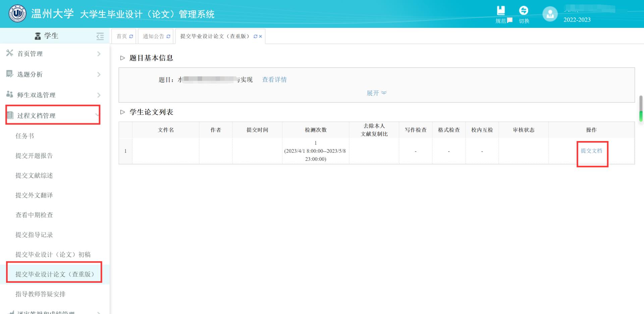This screenshot has width=644, height=314.
Task: Click the 提交文档 link in the table
Action: 591,151
